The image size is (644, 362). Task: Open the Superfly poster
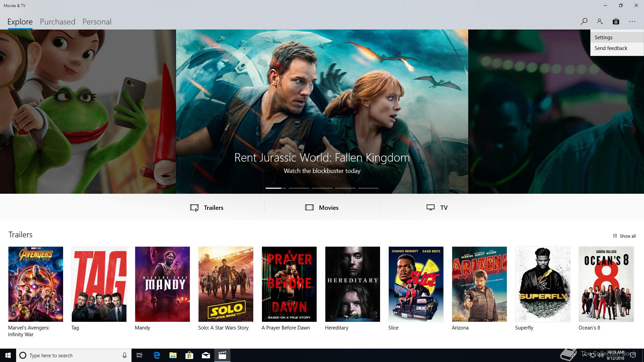pos(543,284)
